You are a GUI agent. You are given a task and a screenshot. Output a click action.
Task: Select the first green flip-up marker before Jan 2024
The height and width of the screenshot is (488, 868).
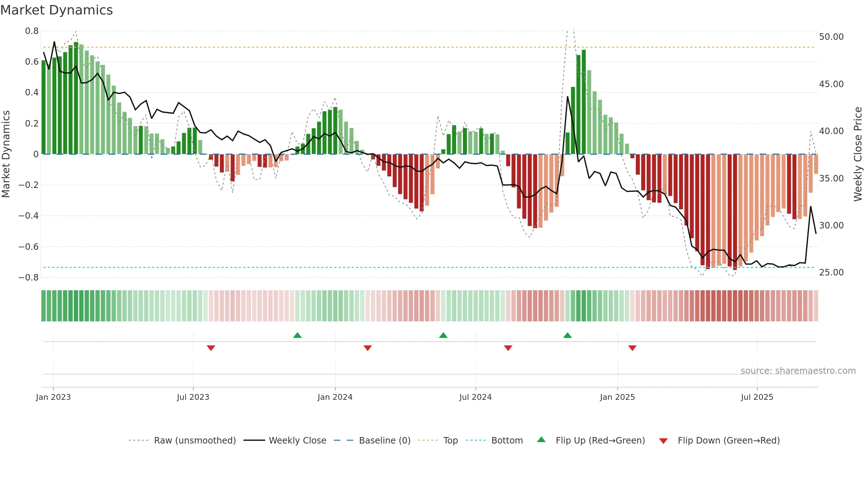click(x=297, y=335)
